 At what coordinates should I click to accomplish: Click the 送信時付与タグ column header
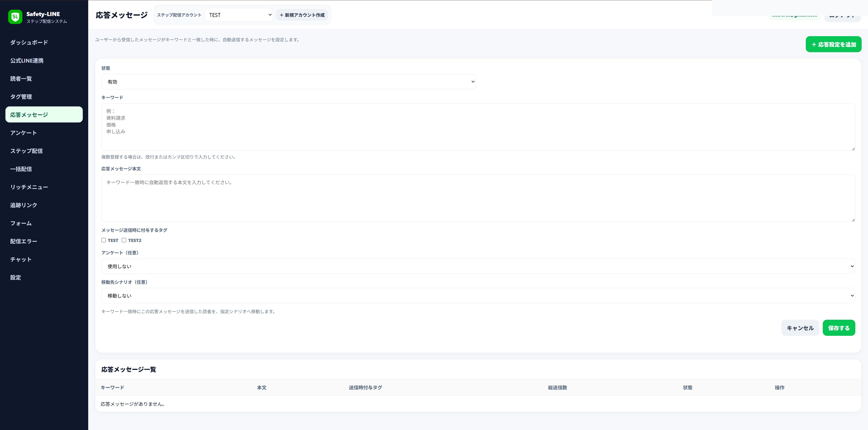[365, 388]
